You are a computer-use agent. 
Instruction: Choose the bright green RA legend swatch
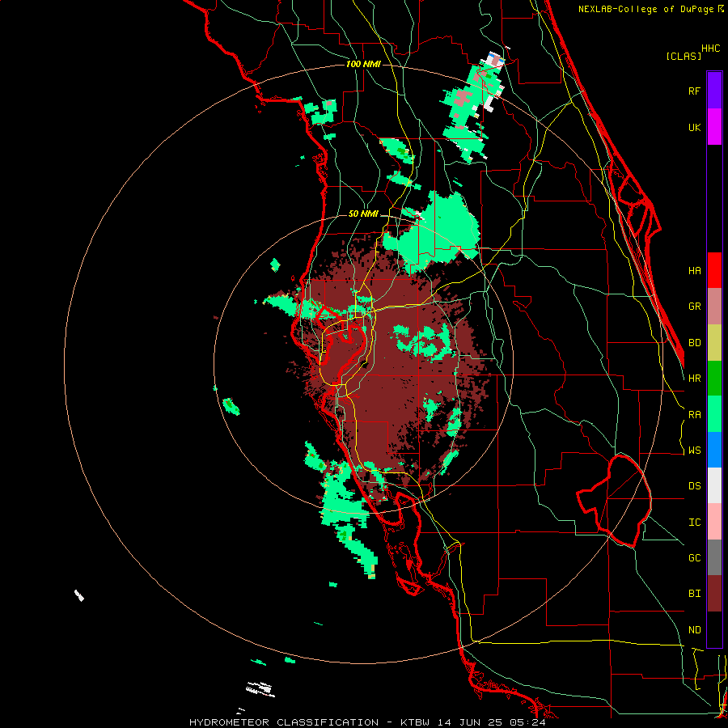tap(714, 414)
